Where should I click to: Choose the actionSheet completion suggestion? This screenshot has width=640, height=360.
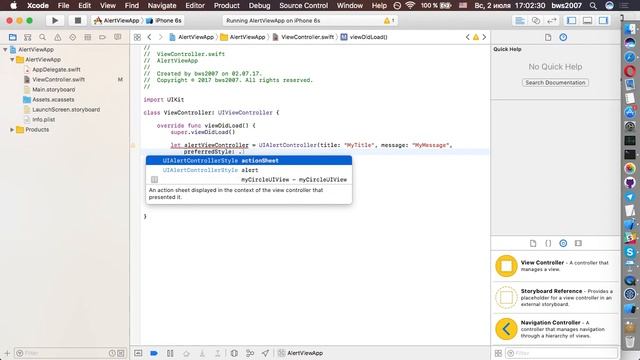[249, 160]
